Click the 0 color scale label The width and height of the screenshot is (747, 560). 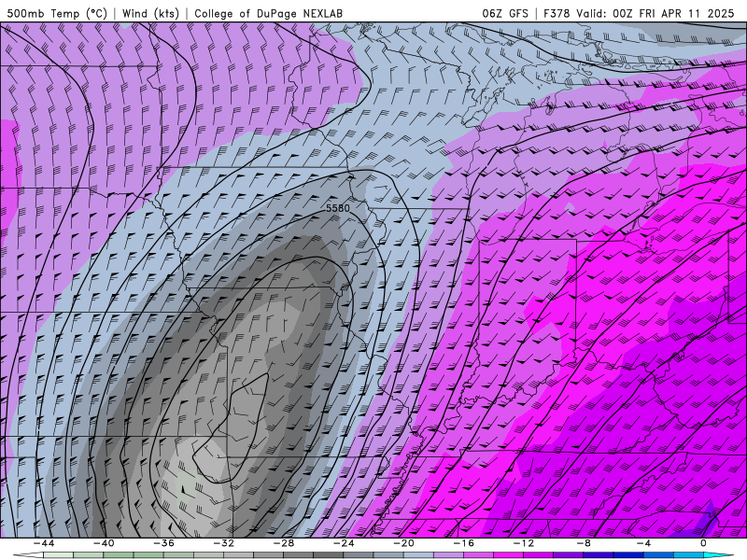[704, 543]
